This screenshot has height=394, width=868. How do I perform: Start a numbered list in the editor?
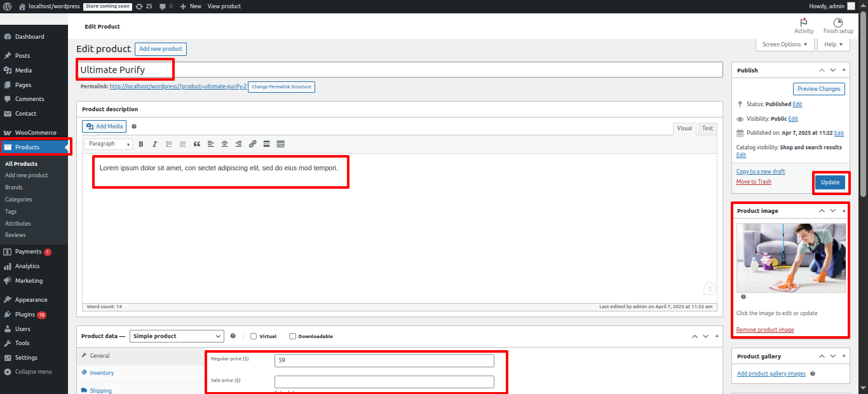coord(183,144)
